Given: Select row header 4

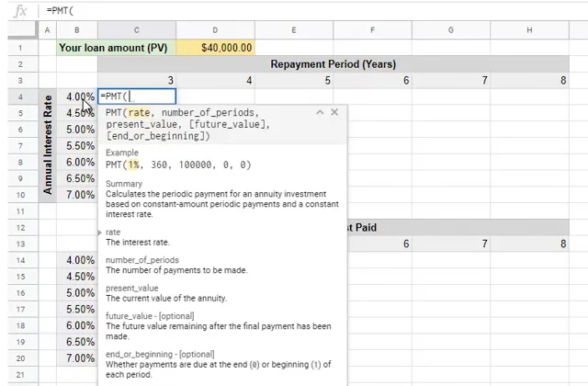Looking at the screenshot, I should coord(20,96).
